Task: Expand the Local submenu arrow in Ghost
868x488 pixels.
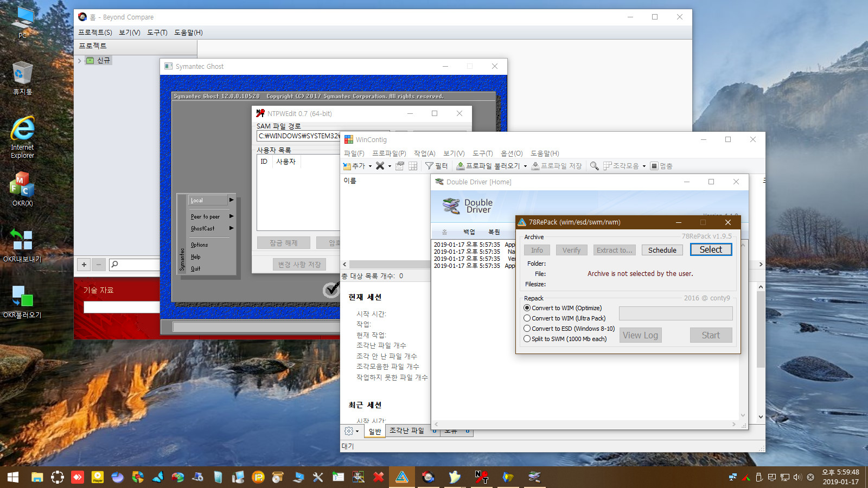Action: (231, 200)
